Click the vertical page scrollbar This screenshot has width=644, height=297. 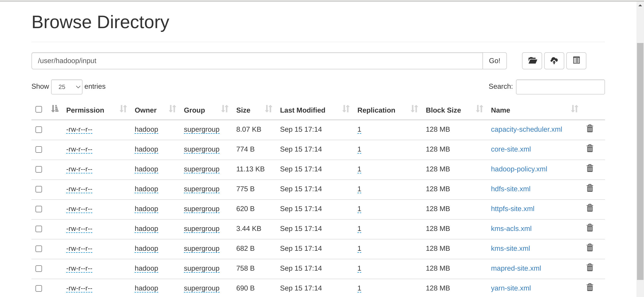(640, 161)
